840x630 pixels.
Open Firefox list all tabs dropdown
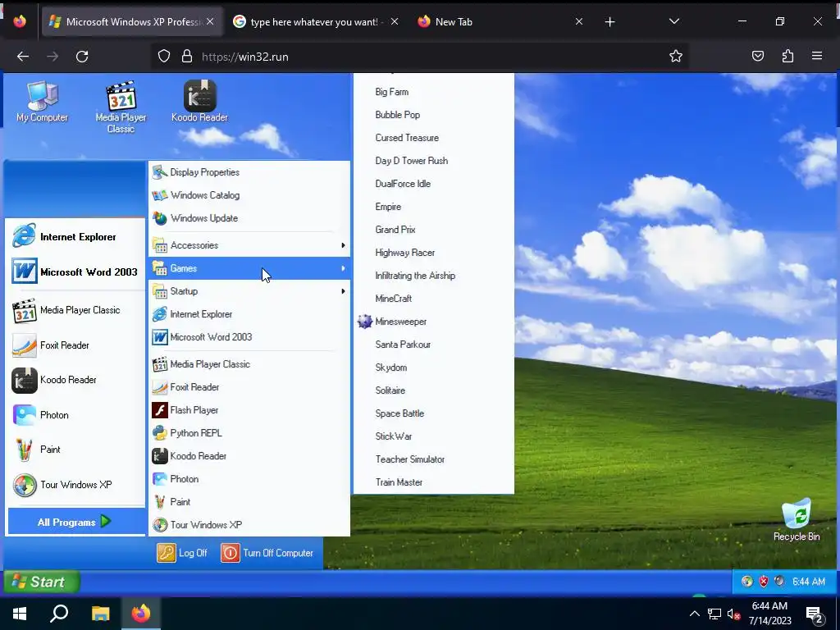pyautogui.click(x=674, y=21)
